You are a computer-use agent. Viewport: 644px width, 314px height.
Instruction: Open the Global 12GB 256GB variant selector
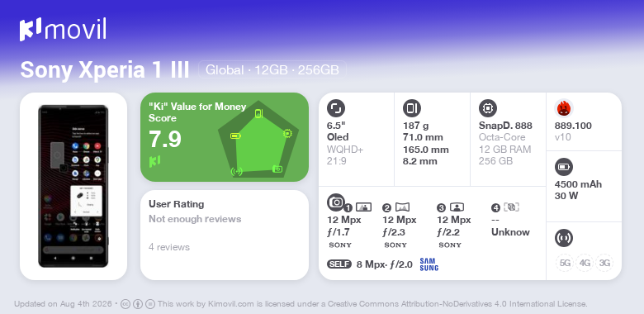click(x=272, y=70)
